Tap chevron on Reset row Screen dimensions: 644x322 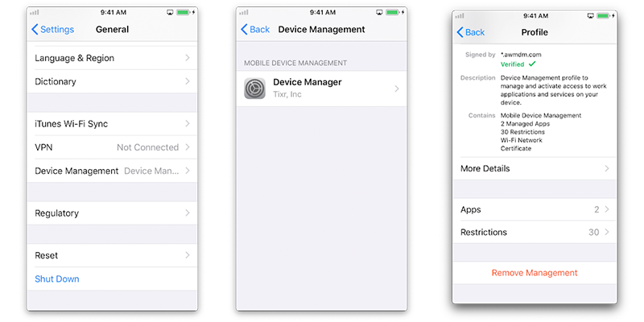[188, 255]
